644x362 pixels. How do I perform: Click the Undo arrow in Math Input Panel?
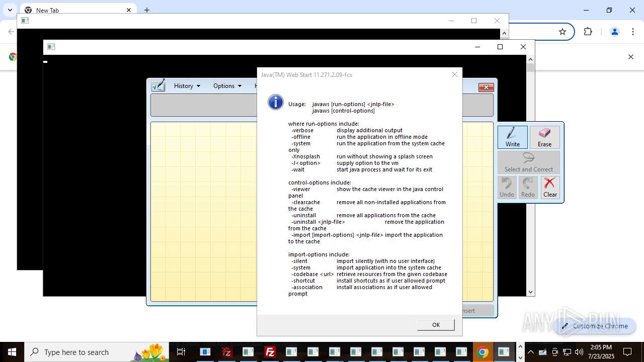pyautogui.click(x=507, y=188)
